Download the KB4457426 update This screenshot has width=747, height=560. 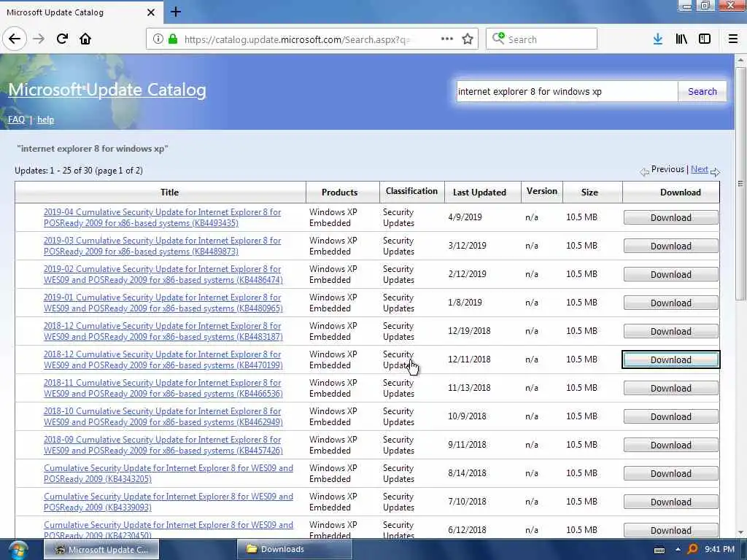click(x=671, y=446)
